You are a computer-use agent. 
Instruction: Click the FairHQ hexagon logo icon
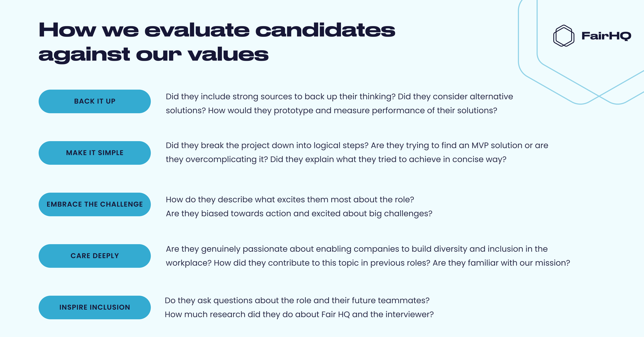[x=564, y=36]
